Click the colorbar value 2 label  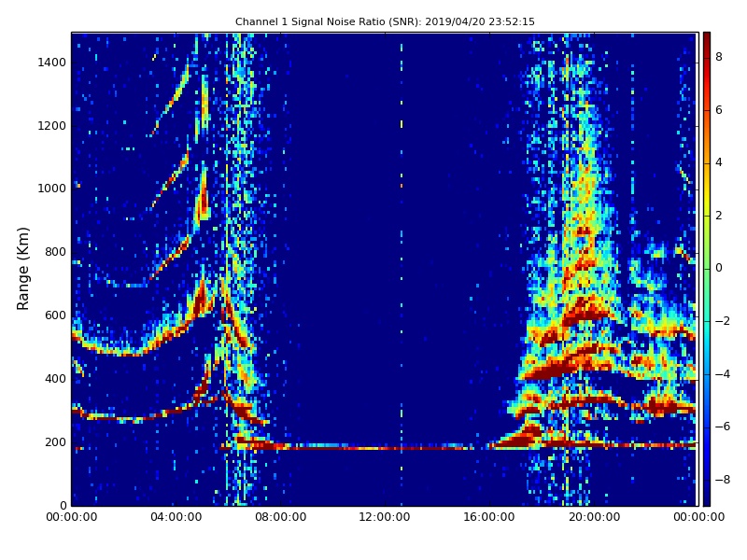tap(719, 216)
